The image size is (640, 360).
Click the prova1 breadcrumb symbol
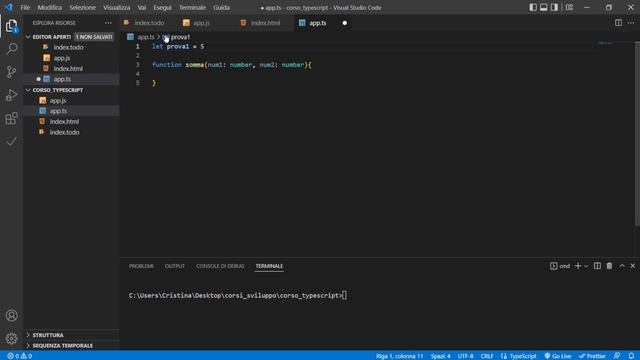[x=180, y=37]
